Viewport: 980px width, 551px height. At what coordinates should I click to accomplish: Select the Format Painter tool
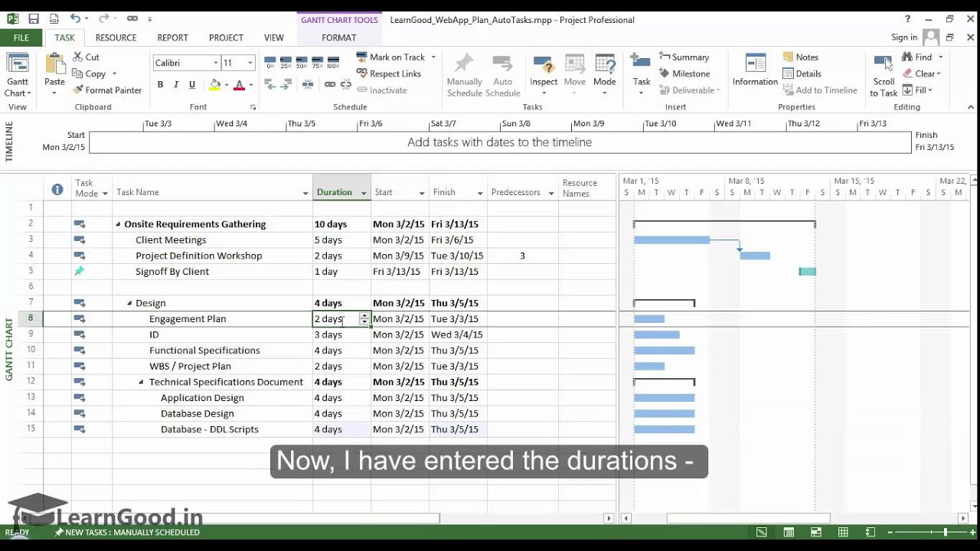tap(107, 90)
